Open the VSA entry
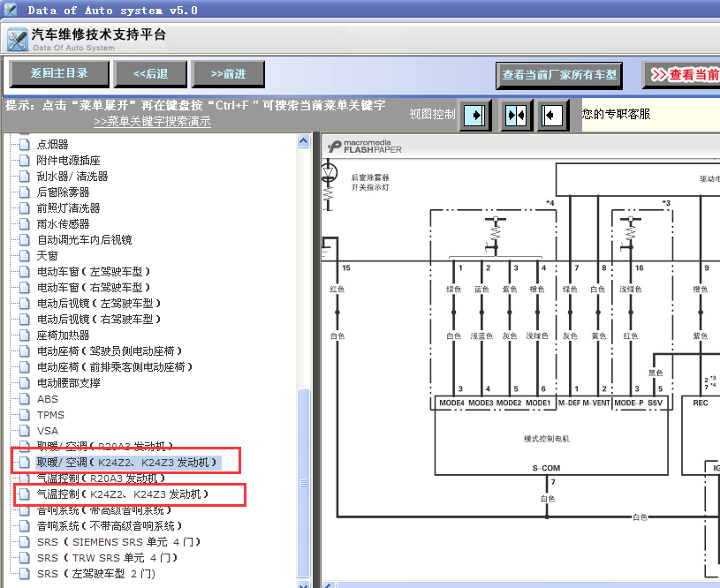Screen dimensions: 720x588 [x=48, y=431]
